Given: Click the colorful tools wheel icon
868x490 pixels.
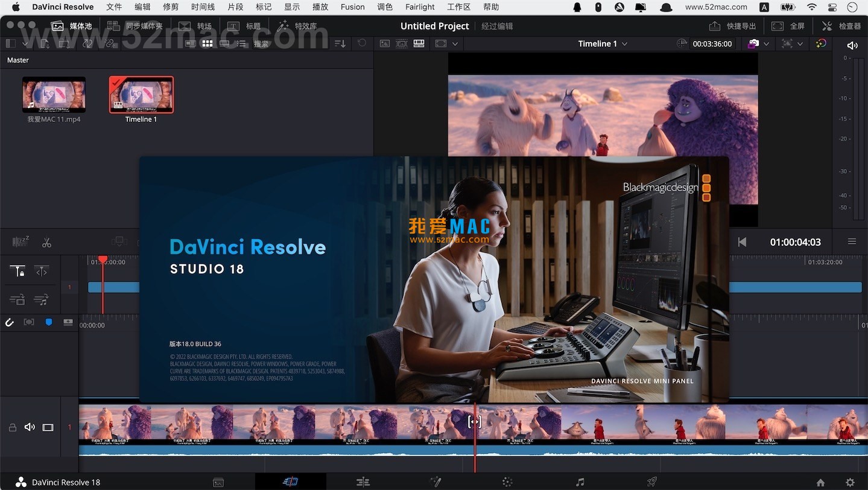Looking at the screenshot, I should tap(821, 43).
